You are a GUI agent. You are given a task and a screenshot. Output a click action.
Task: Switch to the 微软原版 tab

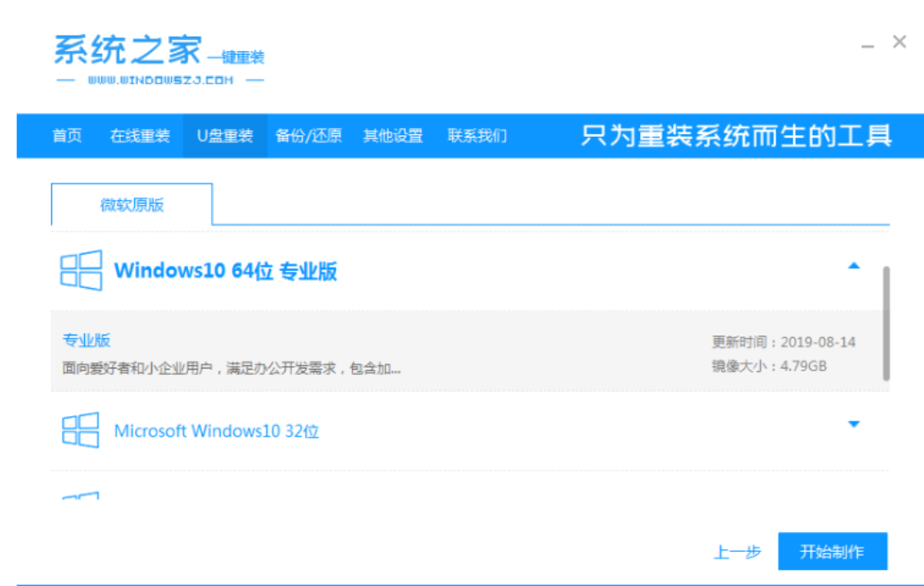[x=132, y=205]
